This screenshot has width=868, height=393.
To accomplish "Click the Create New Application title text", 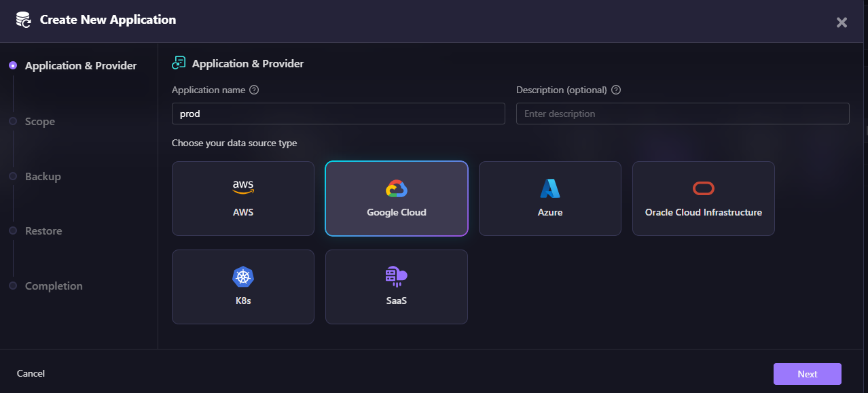I will click(108, 20).
